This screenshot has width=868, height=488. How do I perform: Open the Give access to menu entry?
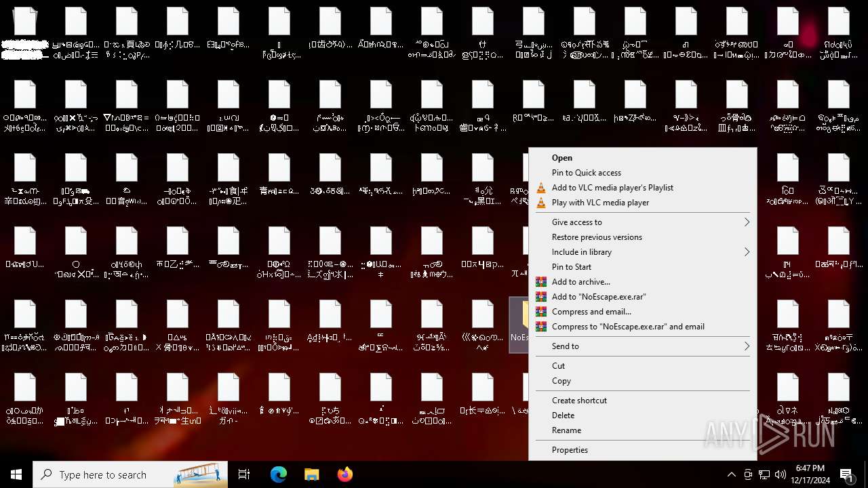pyautogui.click(x=643, y=222)
